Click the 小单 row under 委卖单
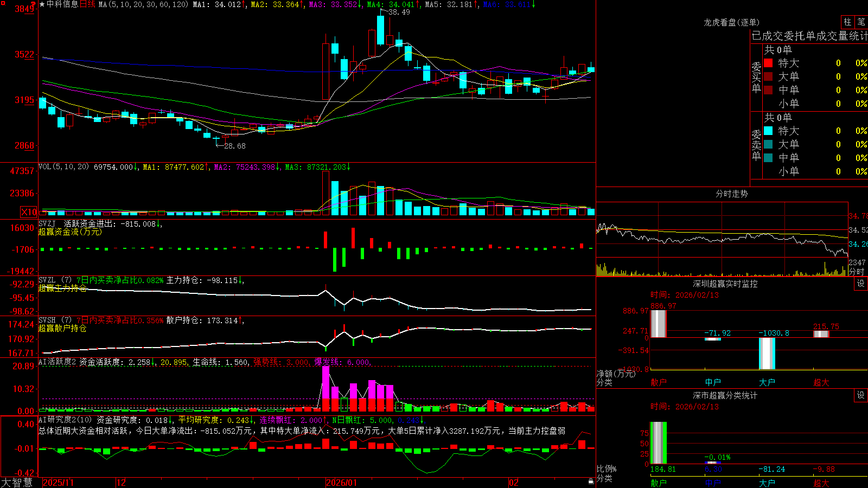 (x=815, y=171)
